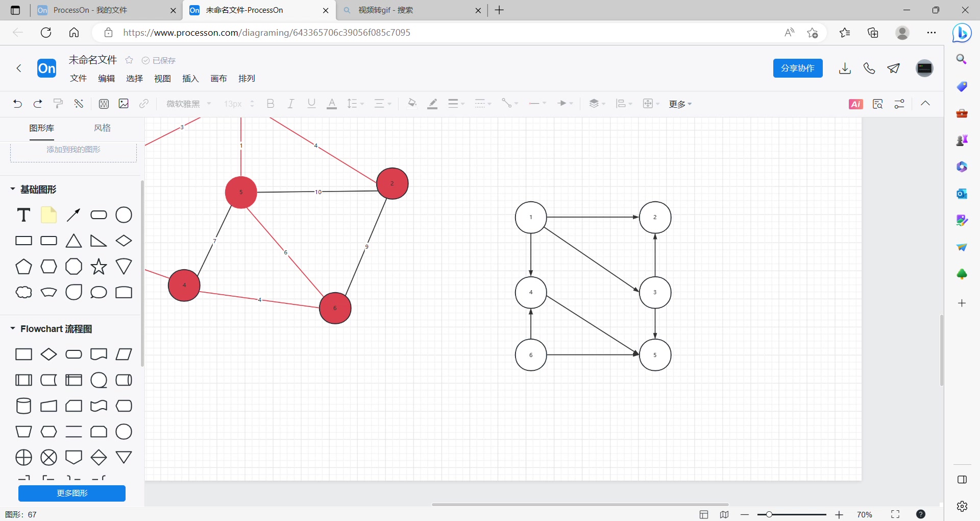
Task: Click the format painter icon
Action: point(58,104)
